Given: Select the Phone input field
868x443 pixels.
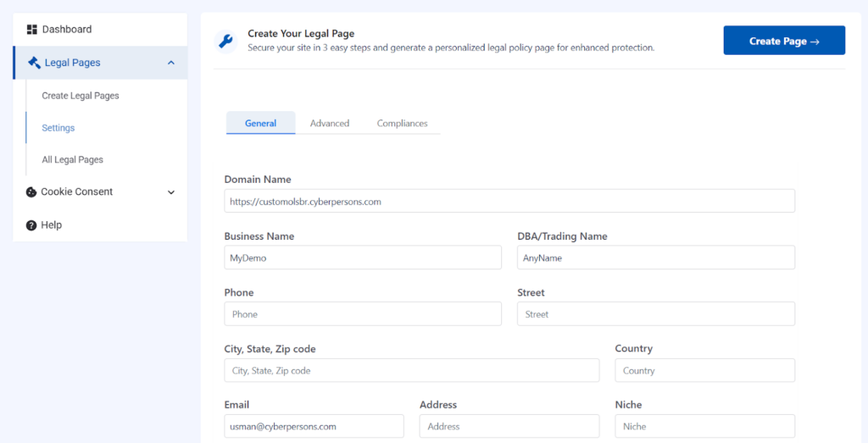Looking at the screenshot, I should 362,314.
